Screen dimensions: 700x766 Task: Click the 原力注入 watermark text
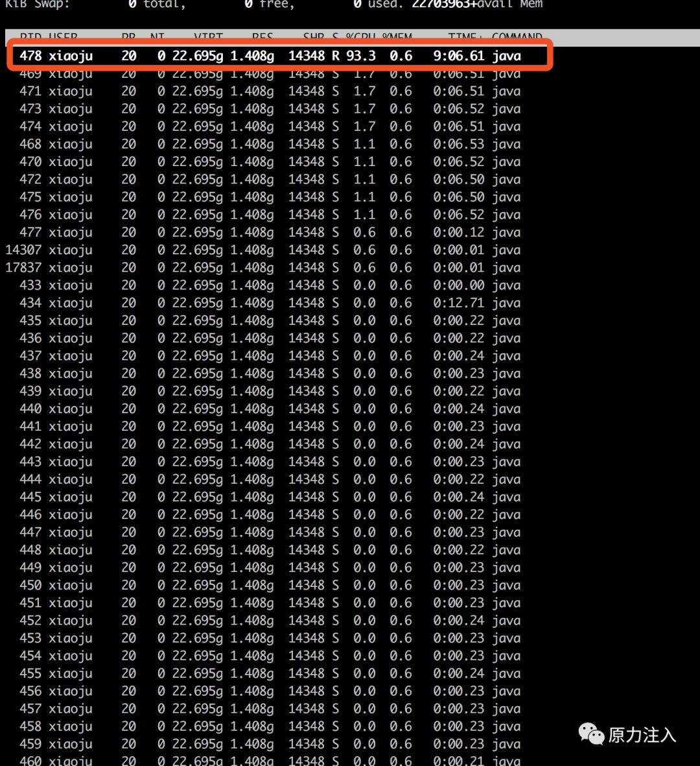coord(642,735)
